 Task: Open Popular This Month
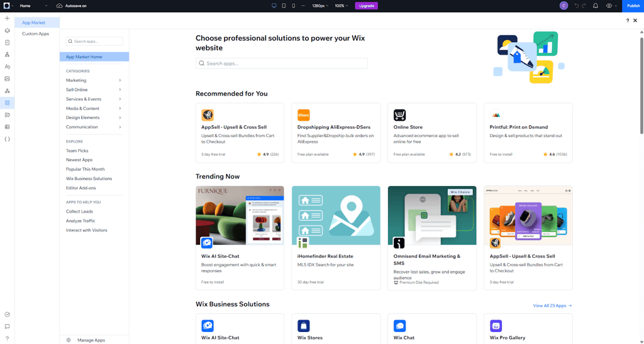[86, 169]
